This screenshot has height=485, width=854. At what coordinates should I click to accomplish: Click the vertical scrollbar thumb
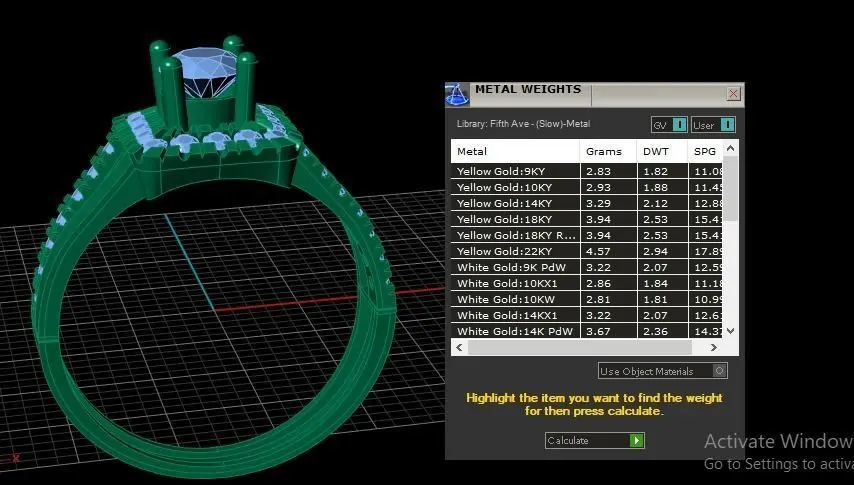[731, 189]
